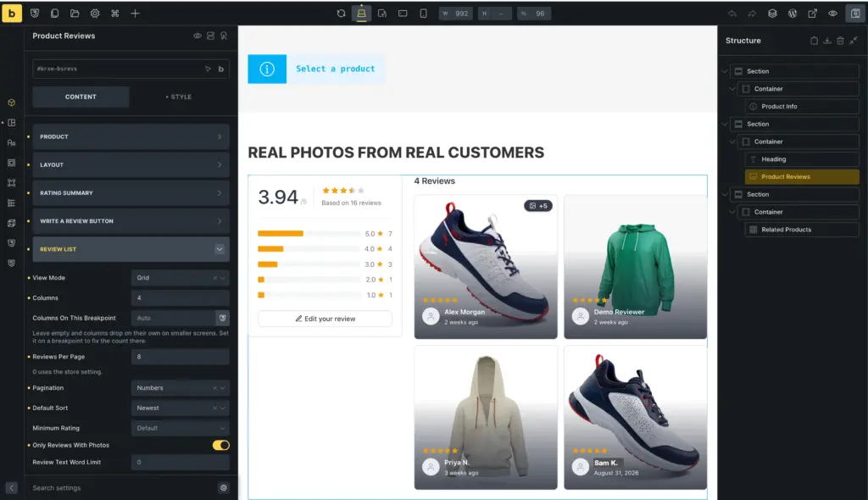
Task: Open revisions layers icon
Action: [772, 14]
